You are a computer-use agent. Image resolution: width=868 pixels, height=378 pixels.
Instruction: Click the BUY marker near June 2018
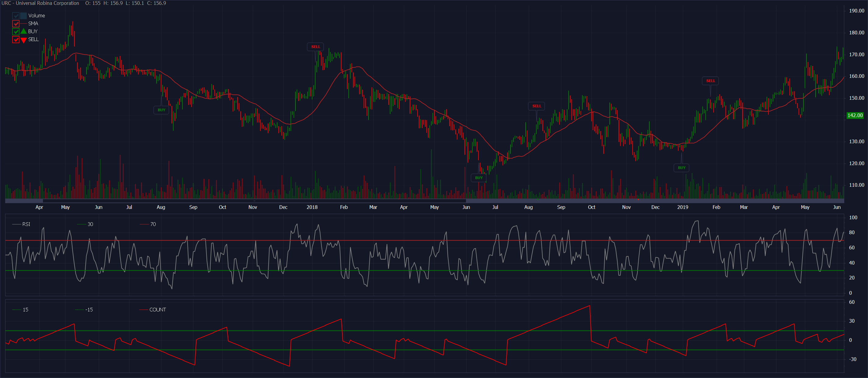click(478, 178)
